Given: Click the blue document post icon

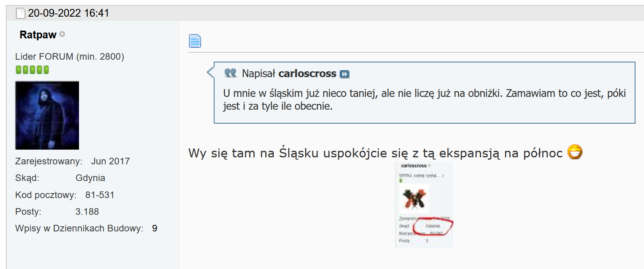Looking at the screenshot, I should [195, 41].
